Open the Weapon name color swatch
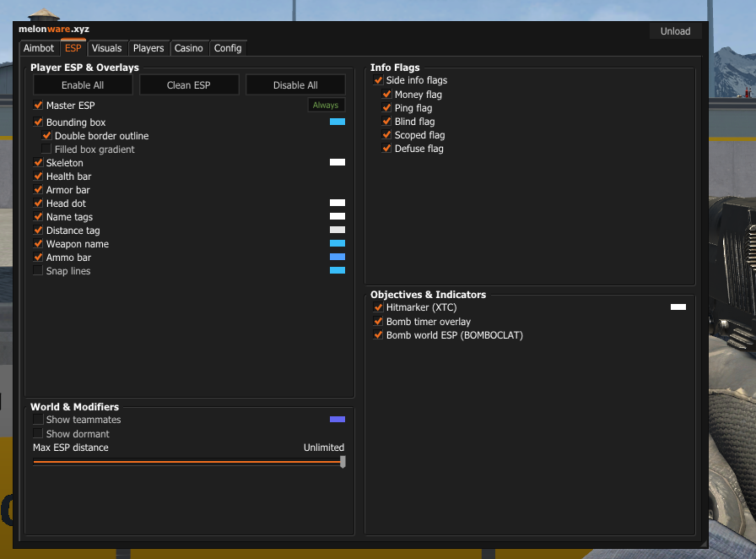Viewport: 756px width, 559px height. click(x=337, y=243)
